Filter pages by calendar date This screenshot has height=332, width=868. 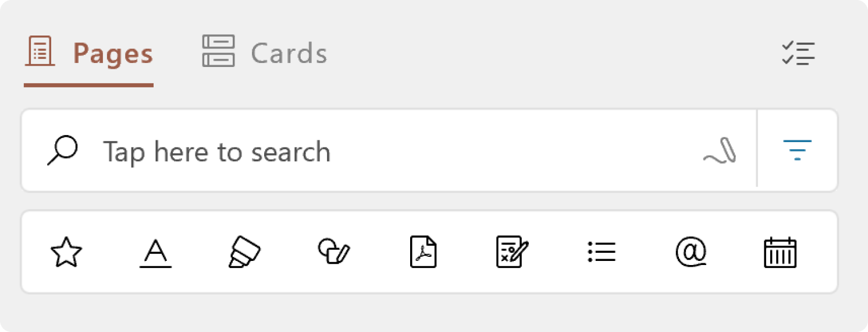[780, 253]
